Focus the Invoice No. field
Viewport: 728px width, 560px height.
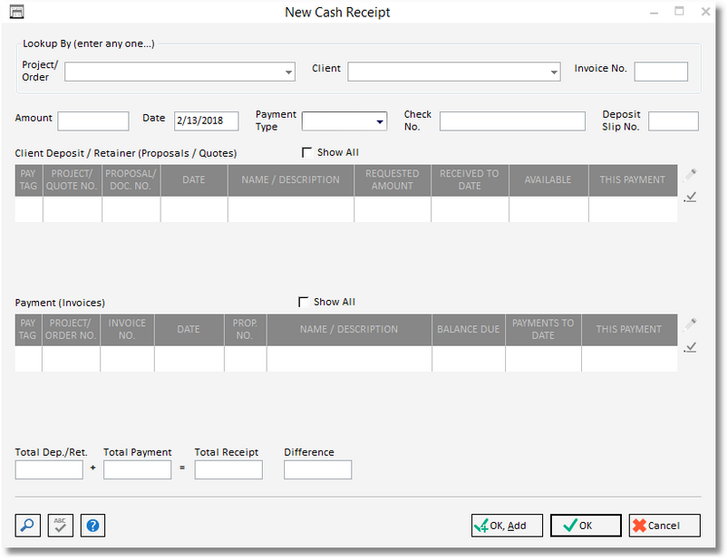[661, 72]
